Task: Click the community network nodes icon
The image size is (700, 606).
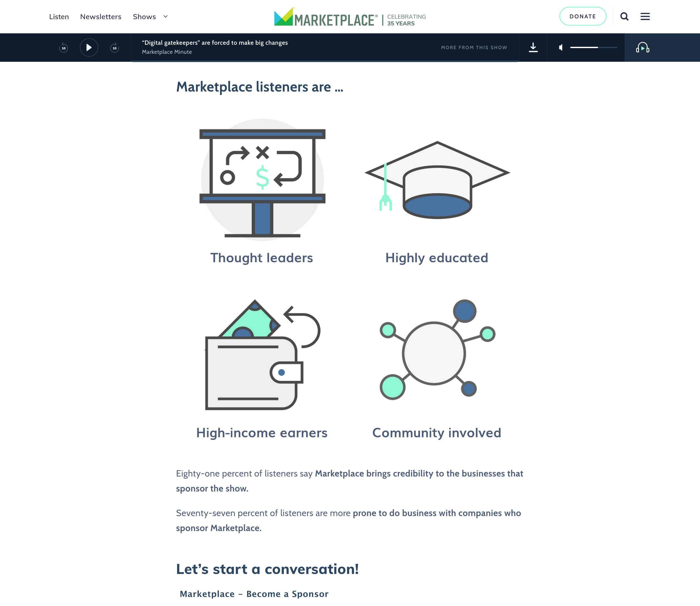Action: coord(437,350)
